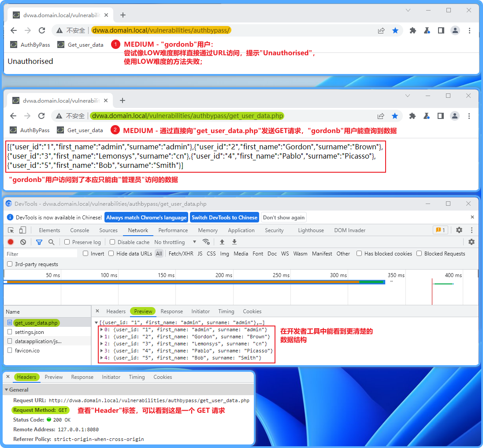This screenshot has height=448, width=483.
Task: Open a new tab in top browser window
Action: tap(123, 15)
